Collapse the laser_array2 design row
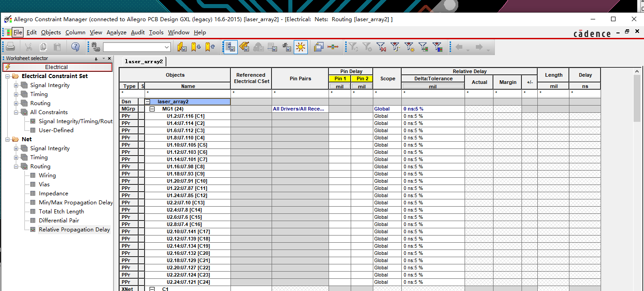 pos(147,102)
